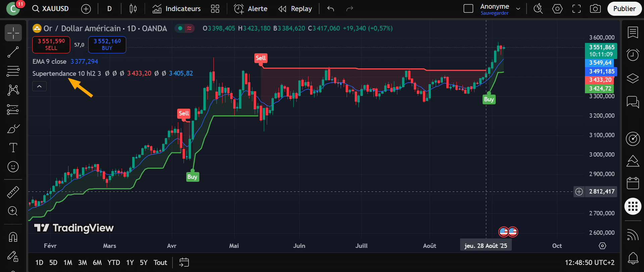
Task: Click the Publier button
Action: [x=624, y=9]
